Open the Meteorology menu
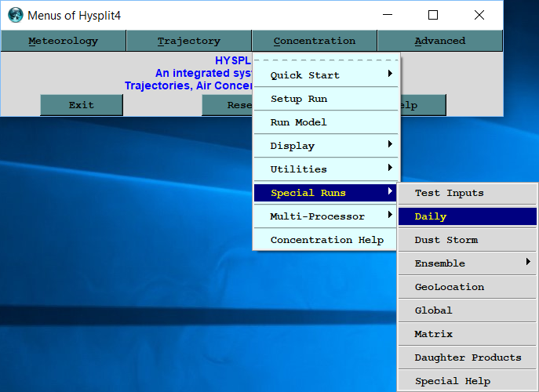539x392 pixels. tap(64, 41)
